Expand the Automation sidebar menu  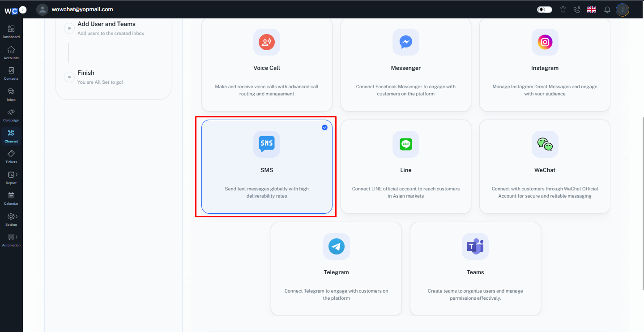11,240
